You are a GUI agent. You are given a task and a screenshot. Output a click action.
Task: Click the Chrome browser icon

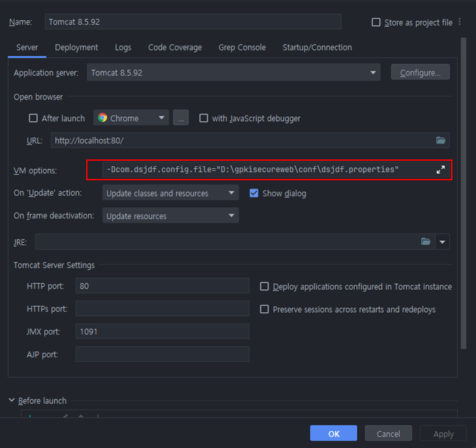pos(102,118)
